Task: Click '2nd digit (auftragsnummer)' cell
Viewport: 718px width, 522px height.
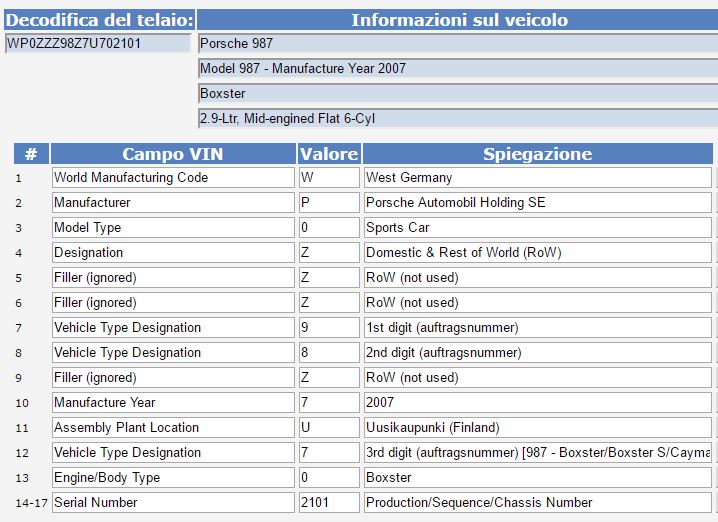Action: click(538, 353)
